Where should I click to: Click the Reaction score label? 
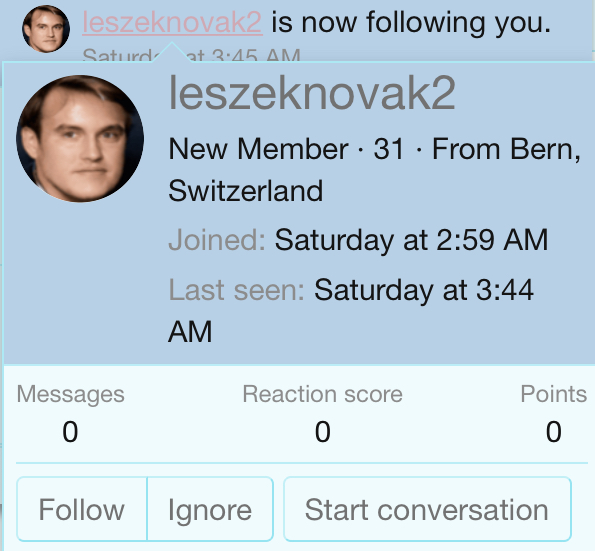click(x=323, y=394)
